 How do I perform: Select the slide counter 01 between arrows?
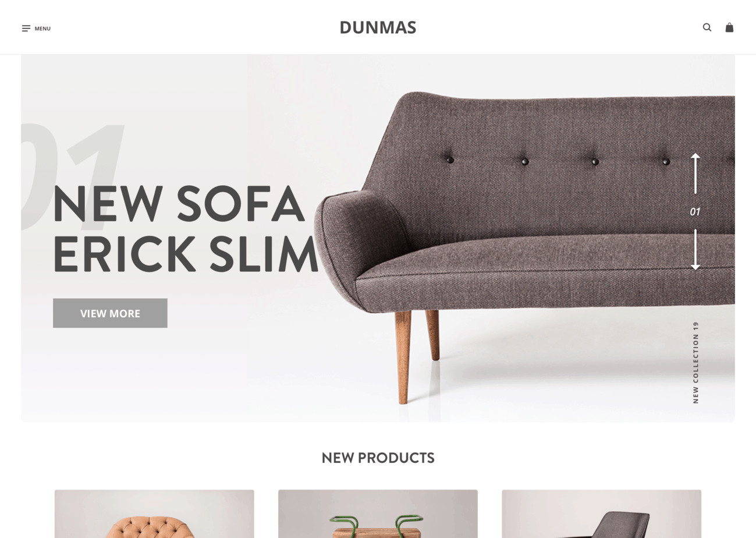[x=695, y=212]
